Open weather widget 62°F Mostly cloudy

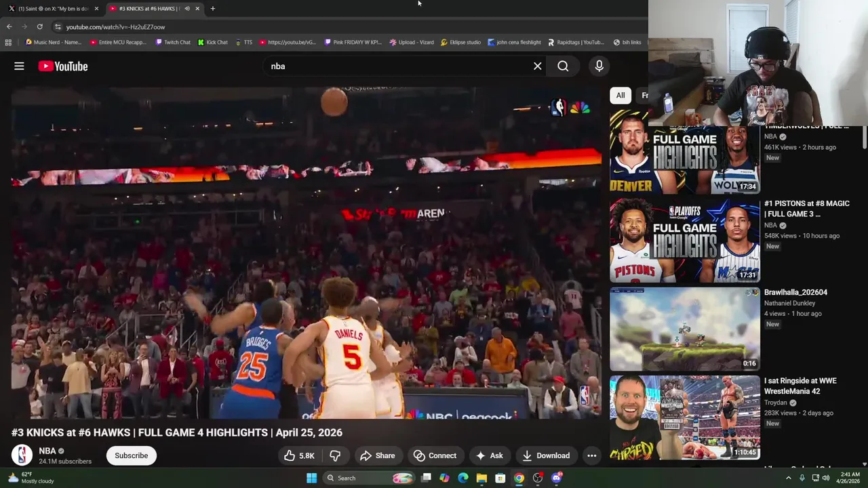tap(30, 478)
